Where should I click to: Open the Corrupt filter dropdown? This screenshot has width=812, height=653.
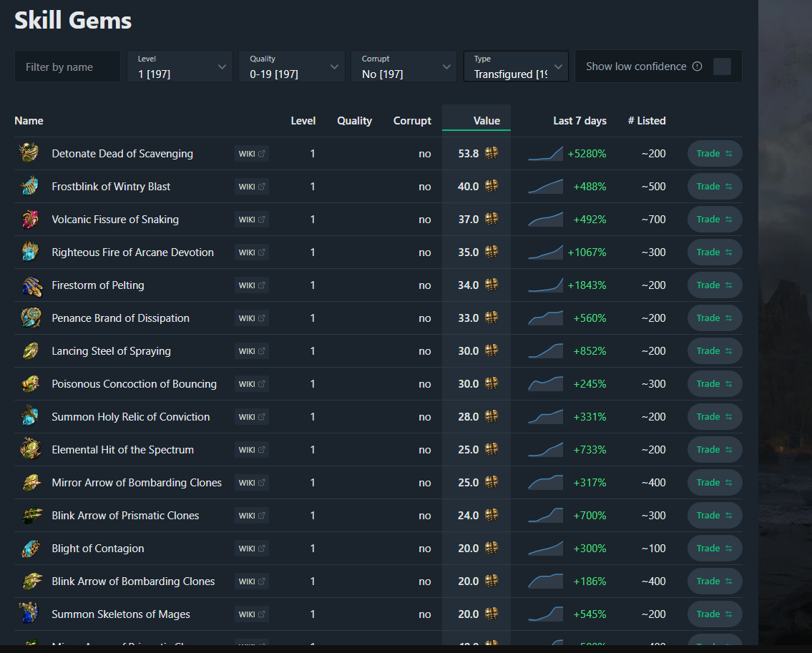pyautogui.click(x=403, y=67)
